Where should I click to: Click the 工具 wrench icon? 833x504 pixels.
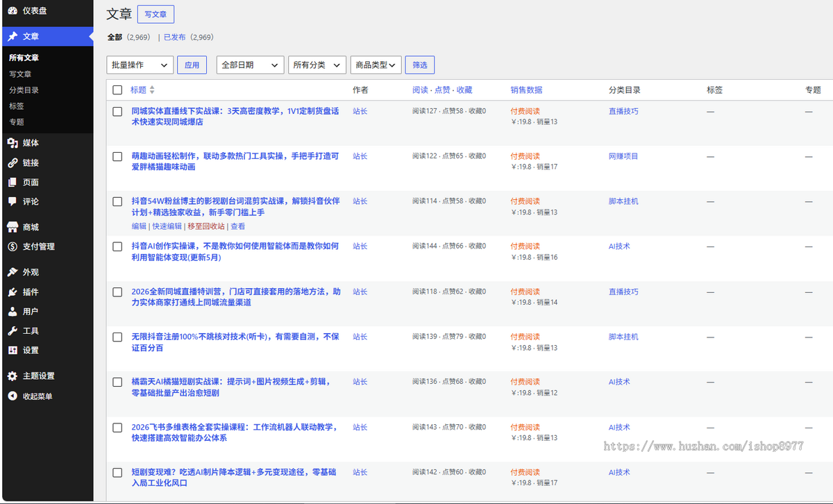tap(12, 330)
